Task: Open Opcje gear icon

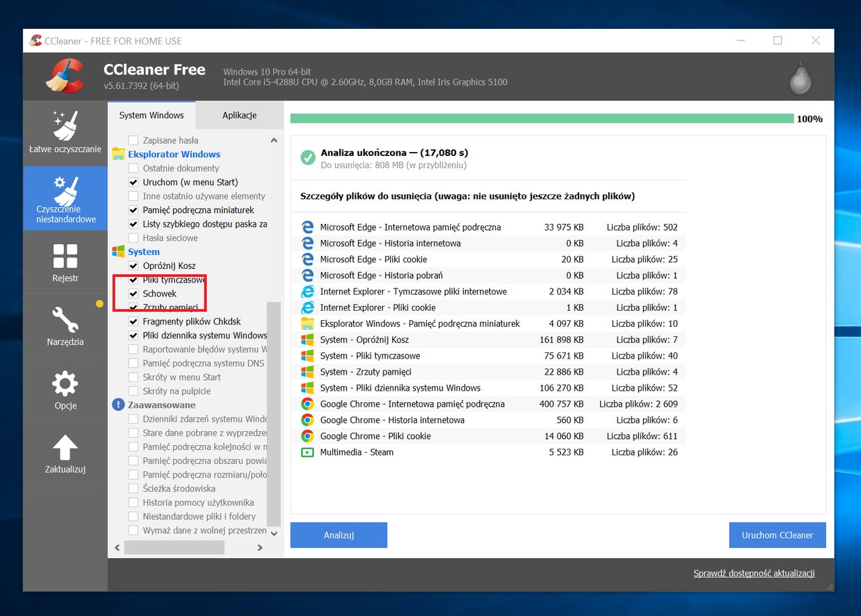Action: coord(65,384)
